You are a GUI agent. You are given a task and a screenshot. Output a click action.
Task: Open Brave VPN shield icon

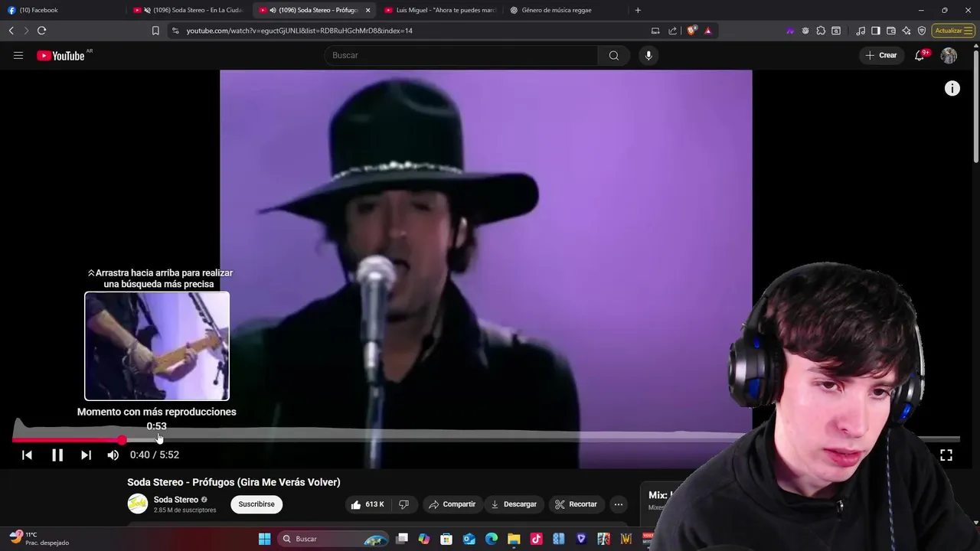[x=922, y=31]
